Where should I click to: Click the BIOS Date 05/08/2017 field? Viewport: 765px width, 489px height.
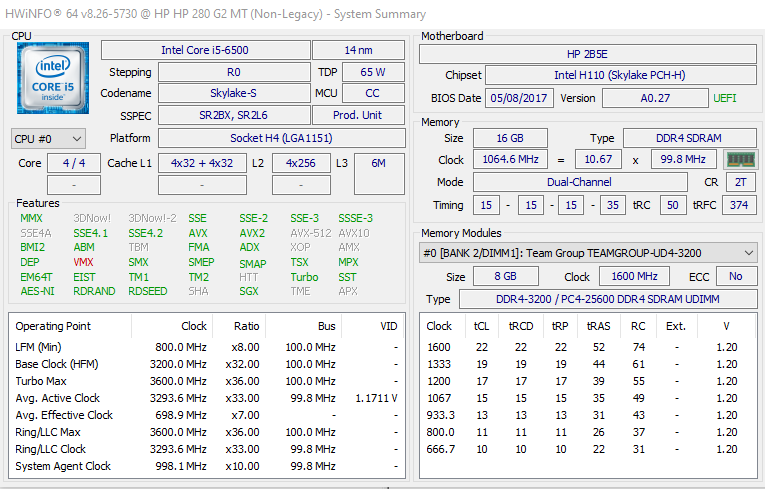(x=519, y=98)
